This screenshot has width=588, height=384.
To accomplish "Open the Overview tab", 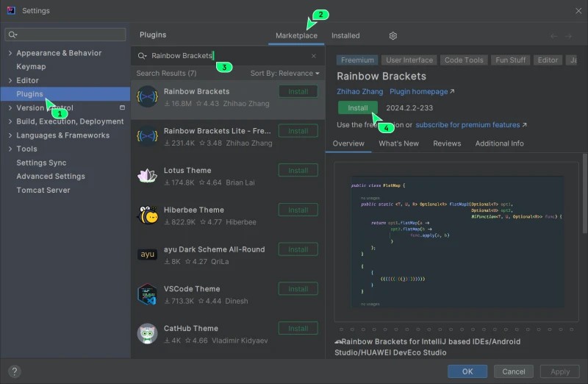I will [x=348, y=143].
